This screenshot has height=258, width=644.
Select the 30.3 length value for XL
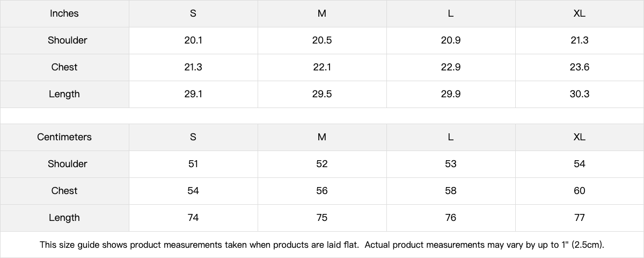pos(579,94)
